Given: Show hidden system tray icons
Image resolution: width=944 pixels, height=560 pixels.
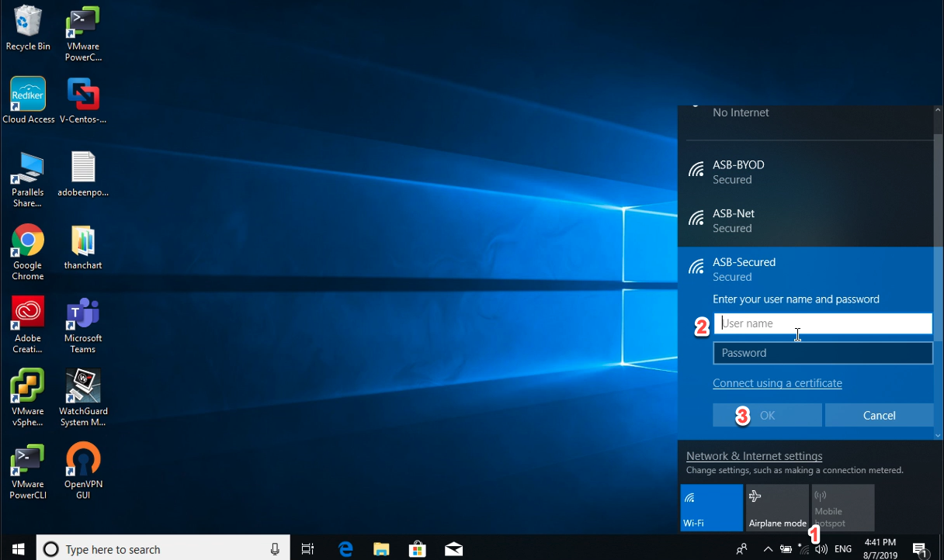Looking at the screenshot, I should 768,549.
